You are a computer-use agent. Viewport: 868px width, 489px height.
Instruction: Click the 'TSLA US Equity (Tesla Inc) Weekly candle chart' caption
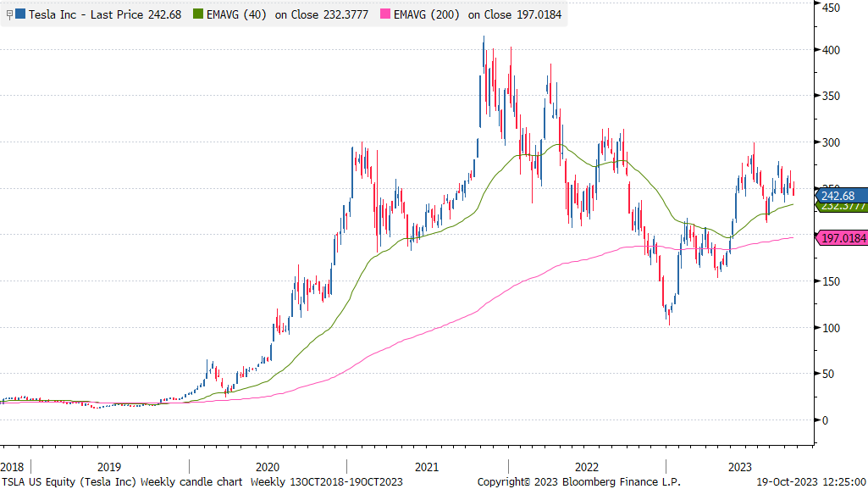122,482
